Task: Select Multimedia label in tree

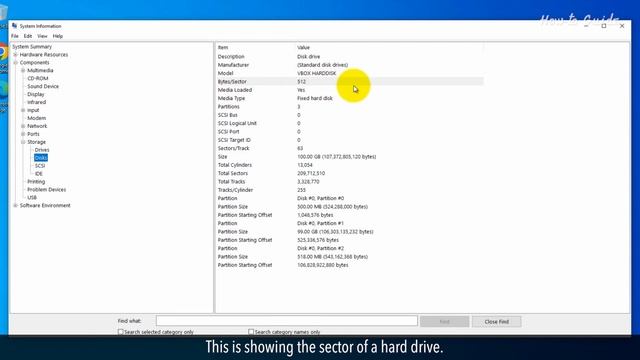Action: (x=40, y=71)
